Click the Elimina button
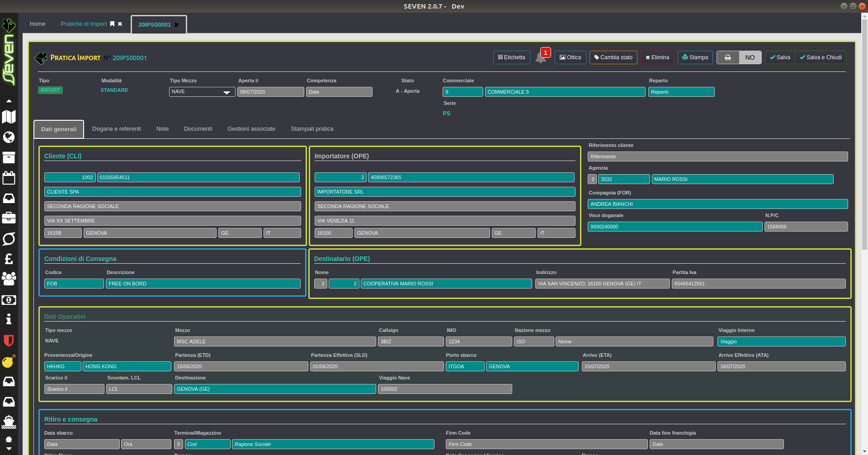 coord(657,57)
